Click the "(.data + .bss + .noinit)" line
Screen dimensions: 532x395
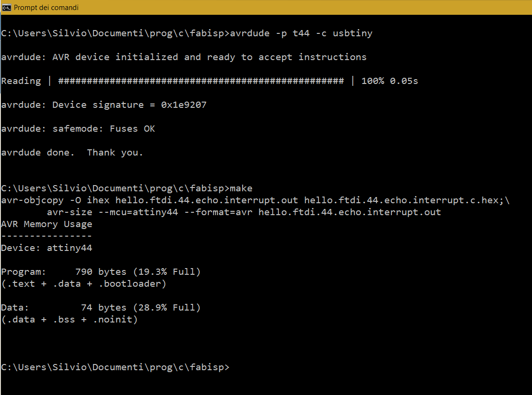coord(70,319)
